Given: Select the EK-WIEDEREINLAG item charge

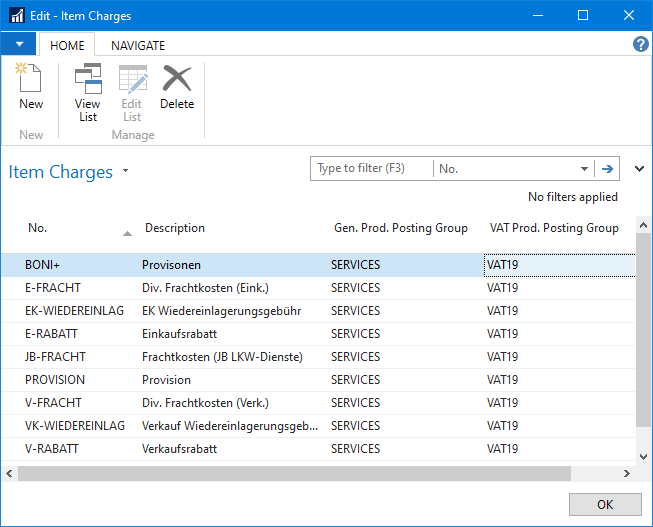Looking at the screenshot, I should 74,311.
